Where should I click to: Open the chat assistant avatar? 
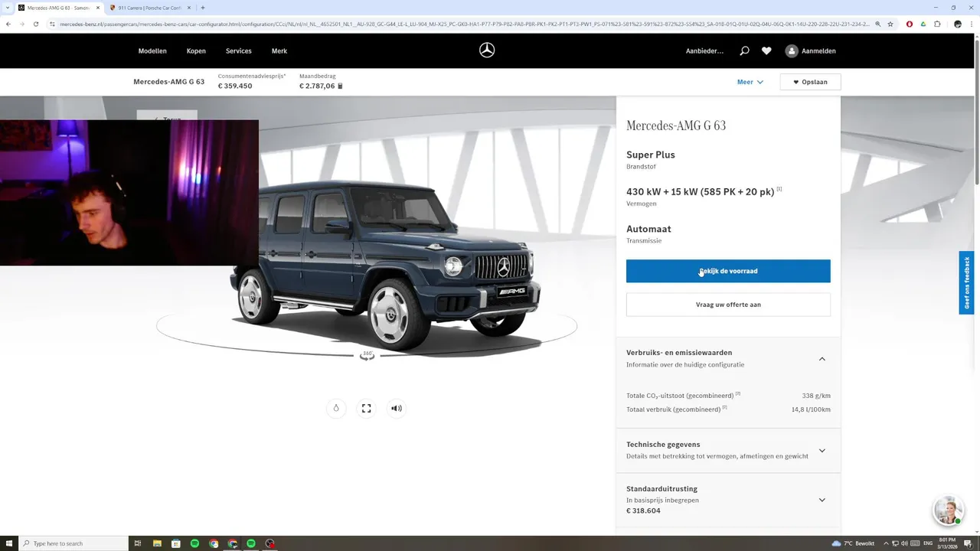coord(948,511)
